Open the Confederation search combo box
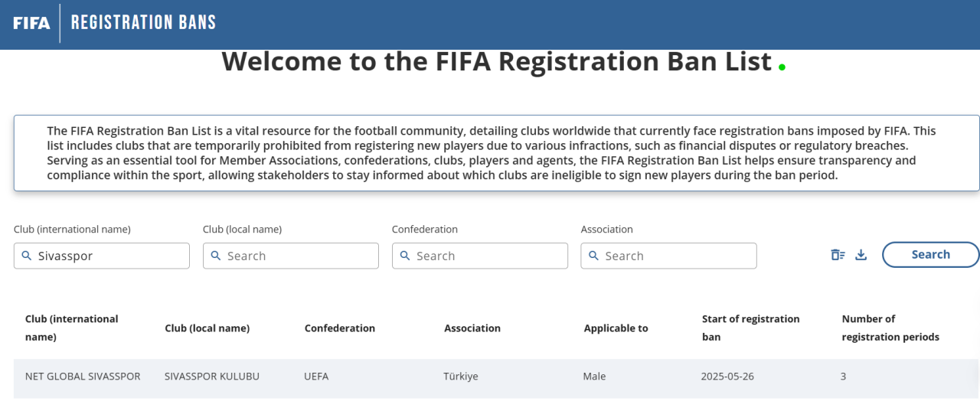The image size is (980, 411). pyautogui.click(x=480, y=256)
